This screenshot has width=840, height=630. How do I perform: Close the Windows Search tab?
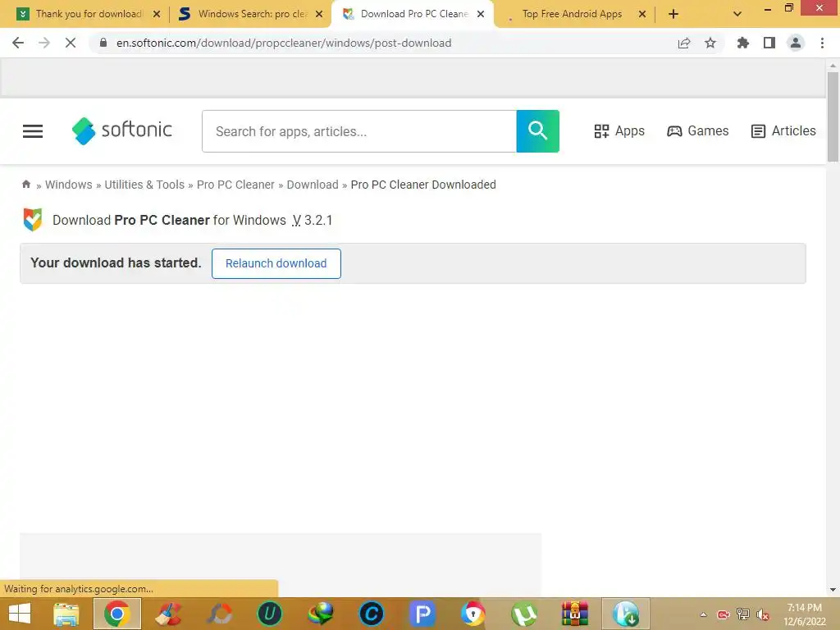coord(319,14)
